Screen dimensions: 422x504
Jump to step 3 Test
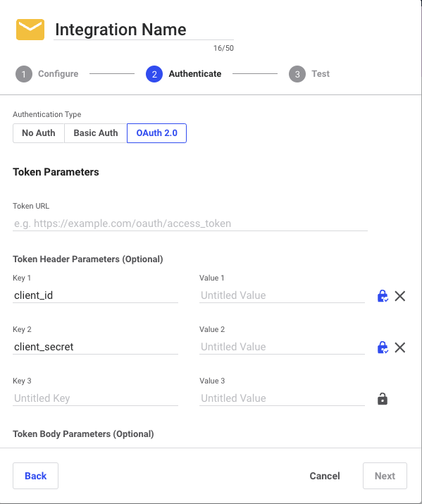click(309, 74)
